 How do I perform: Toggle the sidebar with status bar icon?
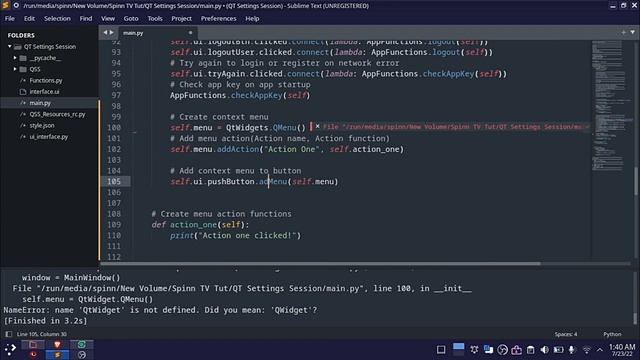coord(9,334)
